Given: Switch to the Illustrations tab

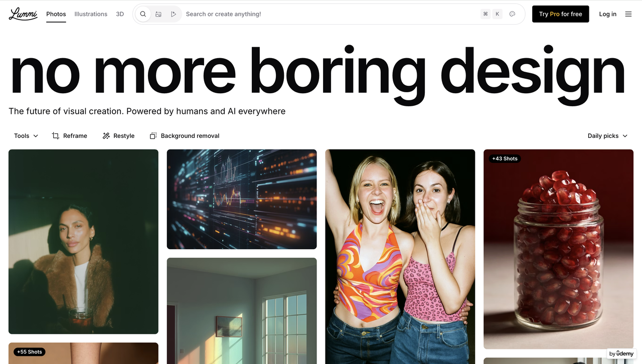Looking at the screenshot, I should (91, 14).
